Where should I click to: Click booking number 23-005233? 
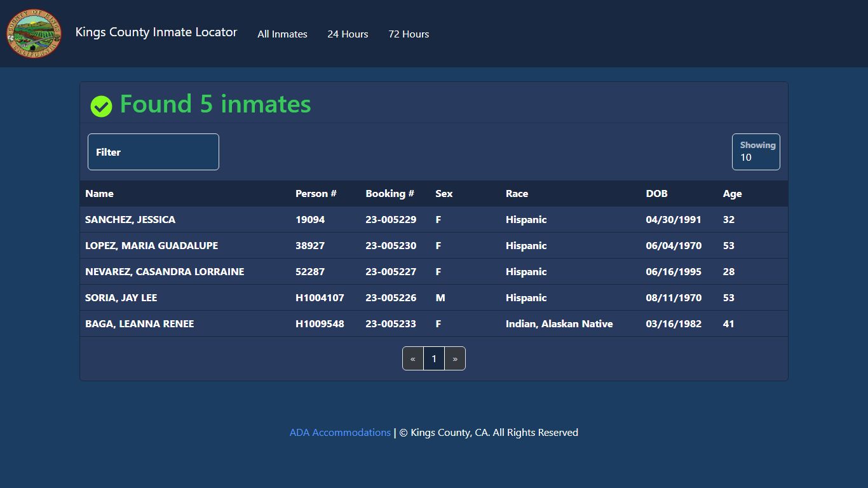tap(391, 324)
